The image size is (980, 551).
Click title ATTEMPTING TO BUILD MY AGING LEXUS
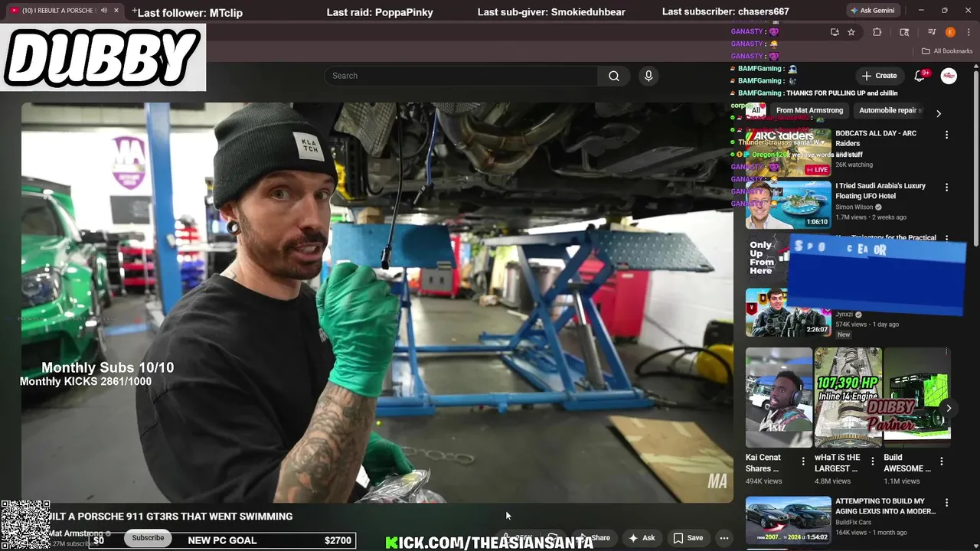(x=885, y=506)
